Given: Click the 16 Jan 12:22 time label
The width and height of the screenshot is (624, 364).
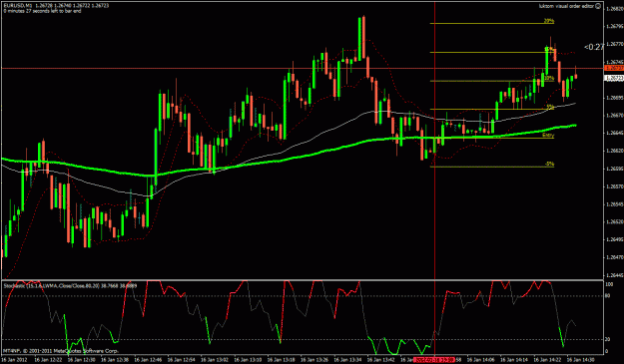Looking at the screenshot, I should pyautogui.click(x=48, y=360).
